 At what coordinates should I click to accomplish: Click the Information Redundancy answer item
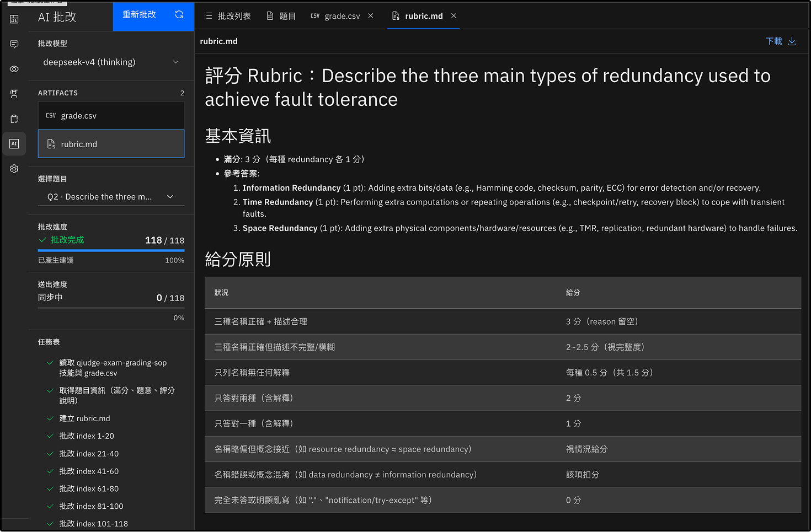pyautogui.click(x=501, y=188)
